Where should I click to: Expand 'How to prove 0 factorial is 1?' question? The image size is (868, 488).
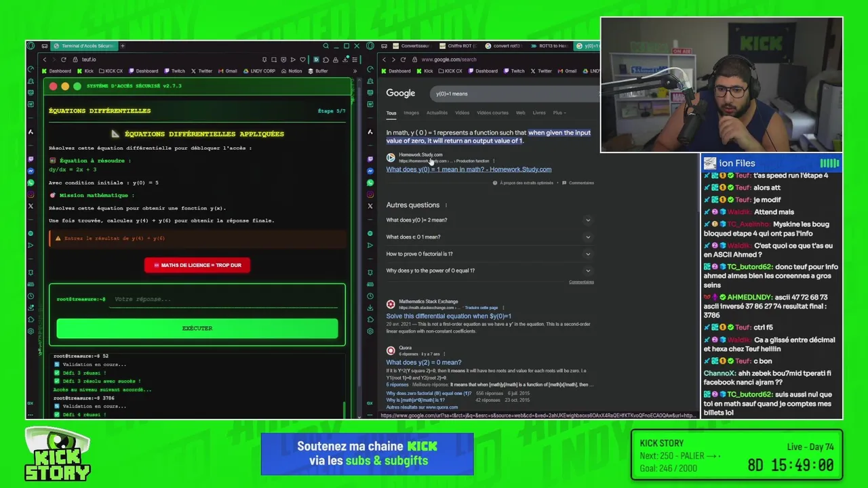click(488, 254)
